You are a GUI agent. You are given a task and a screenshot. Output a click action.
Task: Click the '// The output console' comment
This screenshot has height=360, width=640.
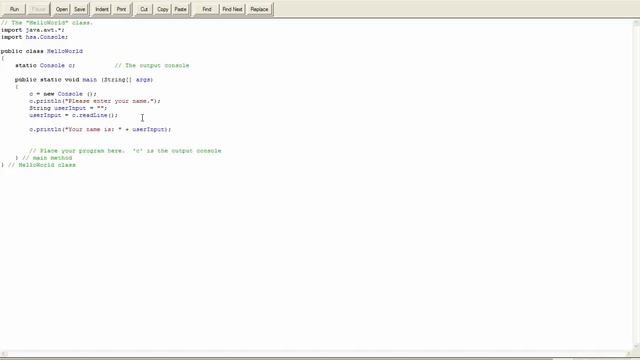[152, 65]
